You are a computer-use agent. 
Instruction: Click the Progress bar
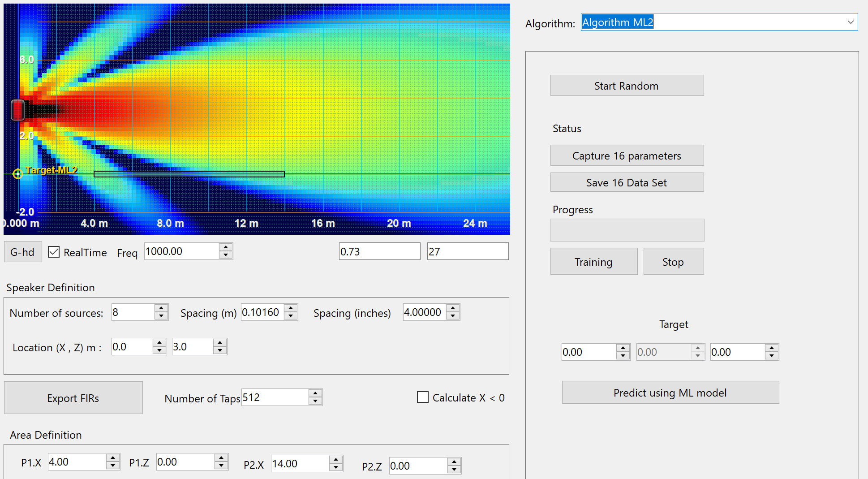click(627, 230)
